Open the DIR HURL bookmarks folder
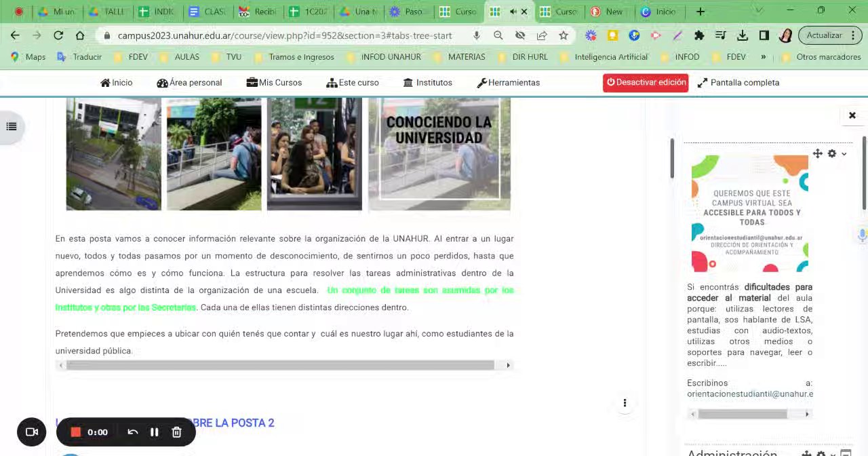 [522, 57]
